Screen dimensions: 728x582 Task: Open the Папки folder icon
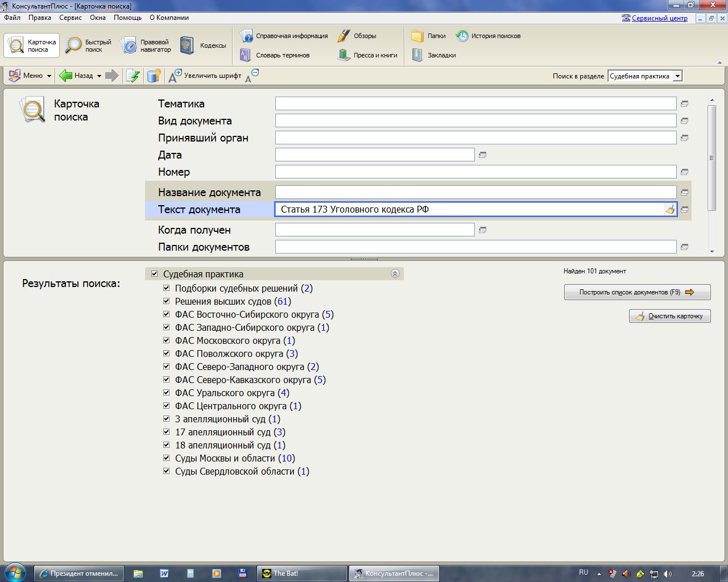(x=417, y=36)
